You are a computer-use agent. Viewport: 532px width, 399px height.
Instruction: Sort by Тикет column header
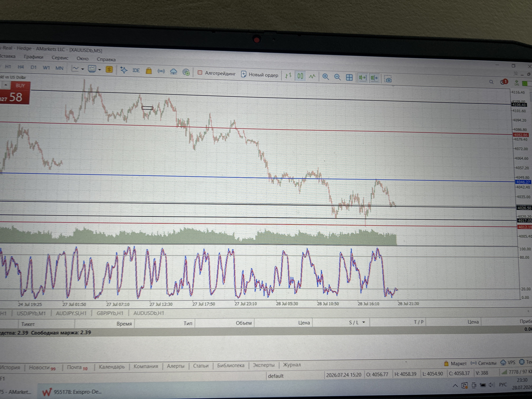(28, 324)
